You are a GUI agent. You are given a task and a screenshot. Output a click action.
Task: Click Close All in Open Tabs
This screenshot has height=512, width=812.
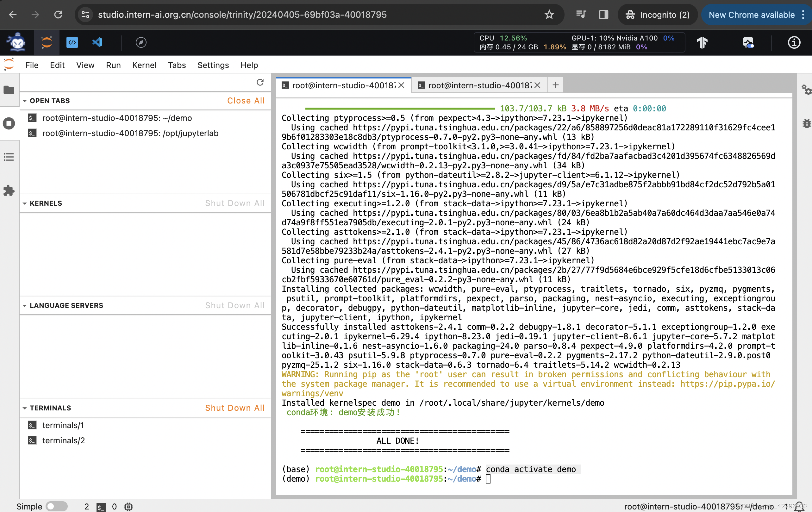click(246, 101)
